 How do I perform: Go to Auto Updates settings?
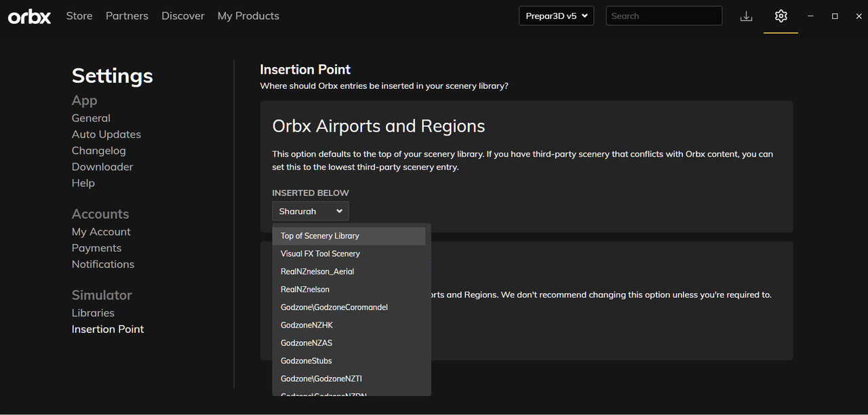click(106, 134)
